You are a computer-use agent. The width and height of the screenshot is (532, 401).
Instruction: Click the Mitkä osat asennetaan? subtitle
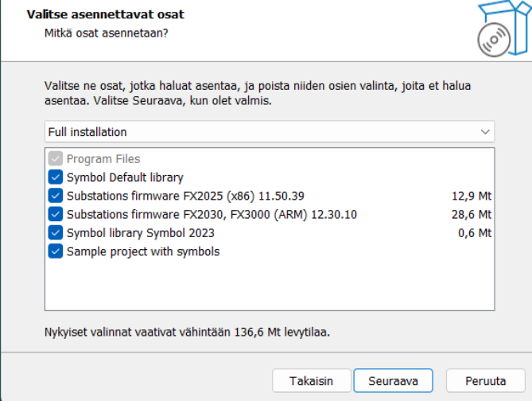[x=107, y=34]
